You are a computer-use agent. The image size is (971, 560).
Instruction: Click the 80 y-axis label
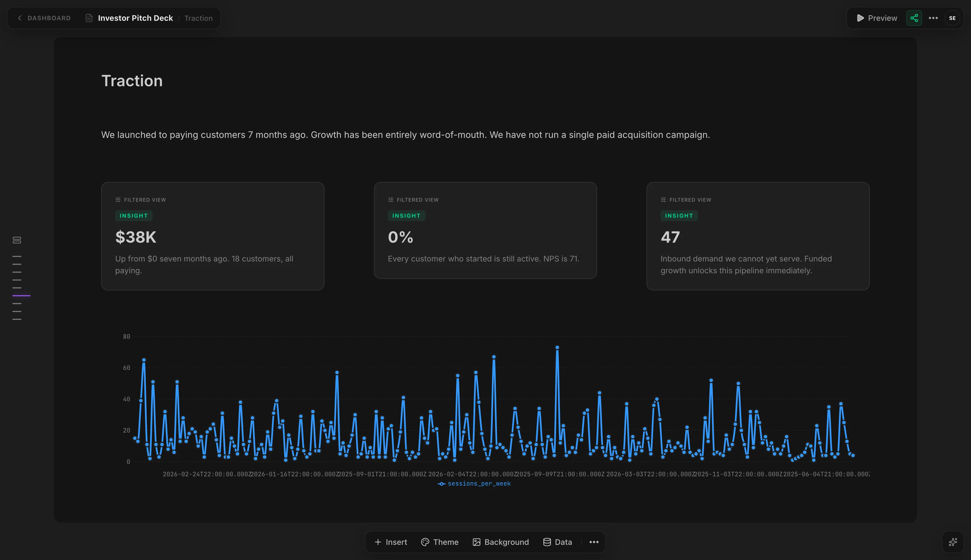pyautogui.click(x=126, y=336)
